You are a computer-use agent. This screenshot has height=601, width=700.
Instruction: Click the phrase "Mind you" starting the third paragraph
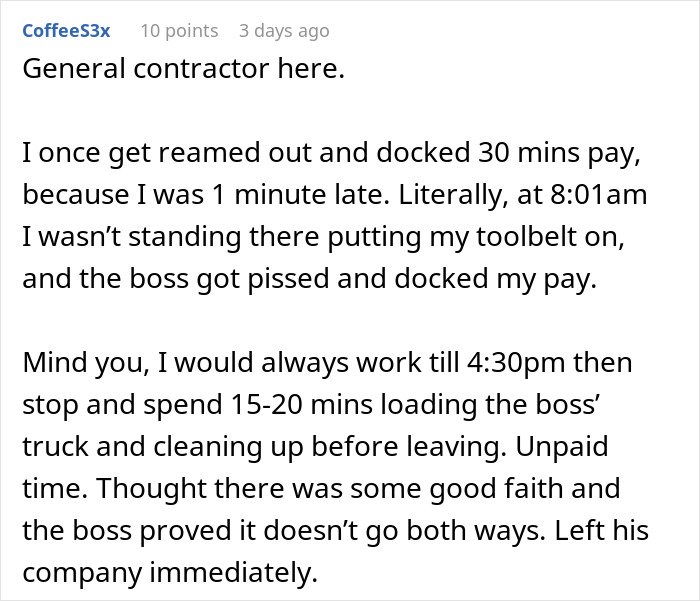tap(87, 362)
